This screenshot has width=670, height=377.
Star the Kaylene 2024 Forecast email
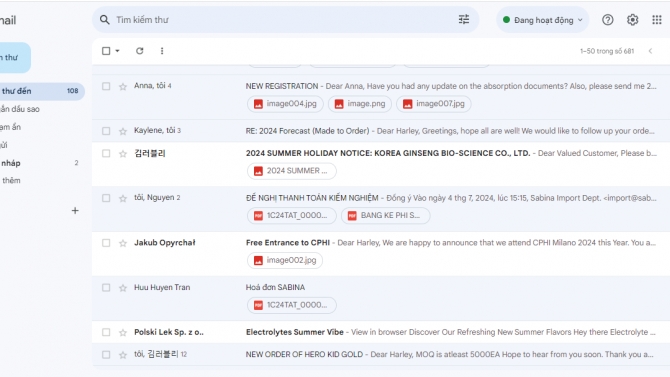tap(123, 131)
